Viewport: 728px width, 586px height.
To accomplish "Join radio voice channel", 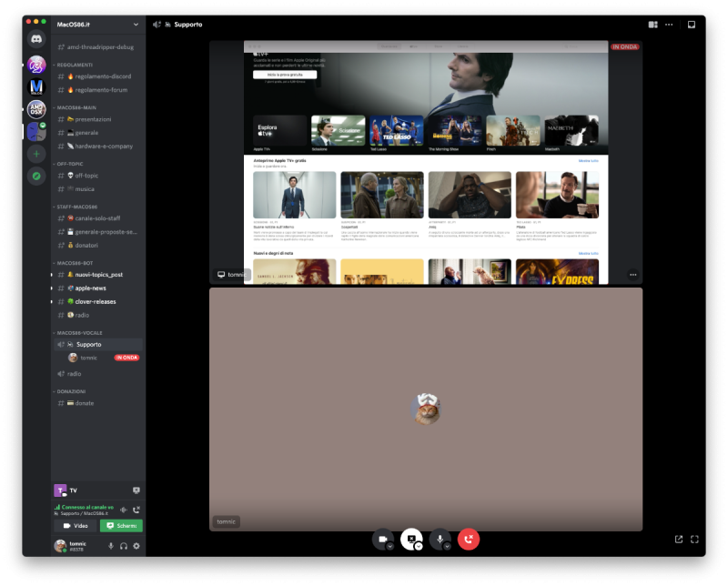I will (98, 374).
